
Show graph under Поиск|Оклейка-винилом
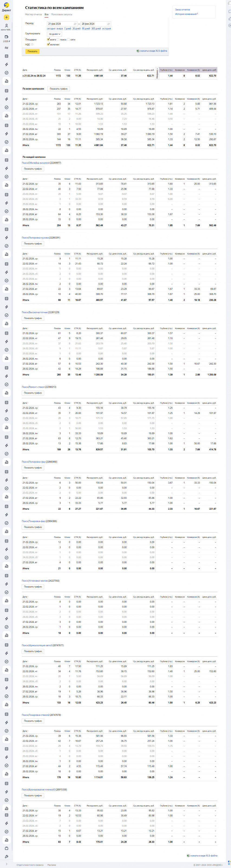point(33,169)
